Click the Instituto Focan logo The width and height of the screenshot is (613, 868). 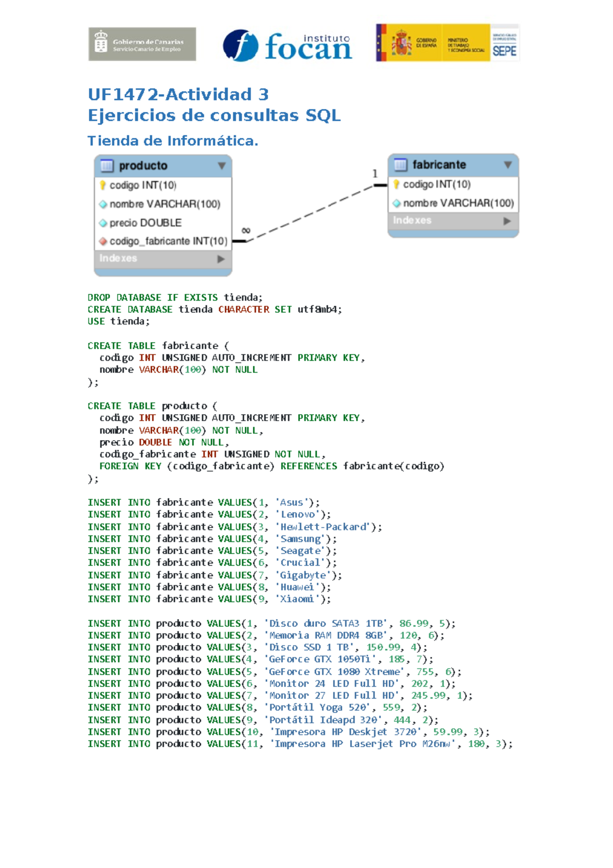tap(288, 45)
